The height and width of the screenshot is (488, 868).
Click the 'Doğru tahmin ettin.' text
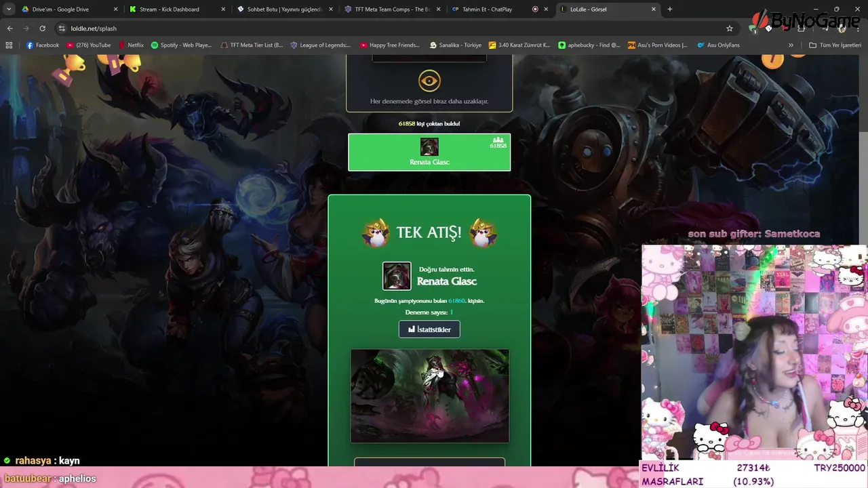click(x=447, y=270)
